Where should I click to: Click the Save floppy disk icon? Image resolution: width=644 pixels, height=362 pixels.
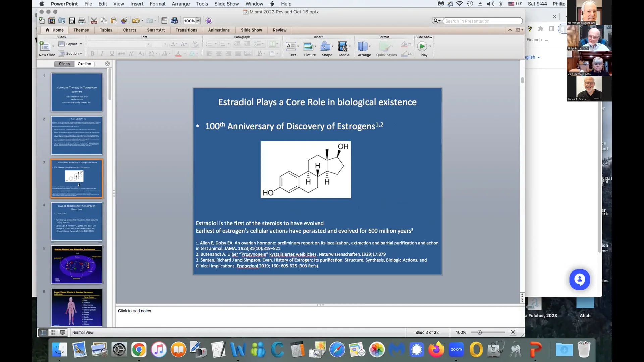(72, 21)
